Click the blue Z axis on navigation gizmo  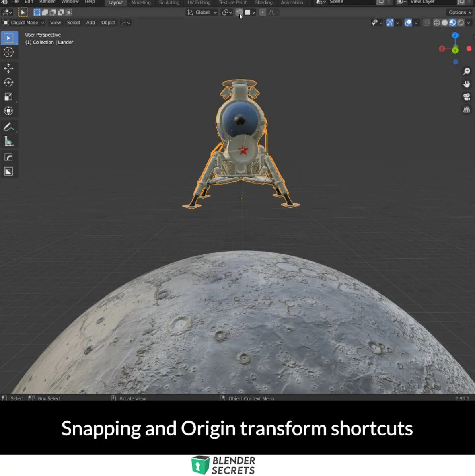[x=455, y=35]
